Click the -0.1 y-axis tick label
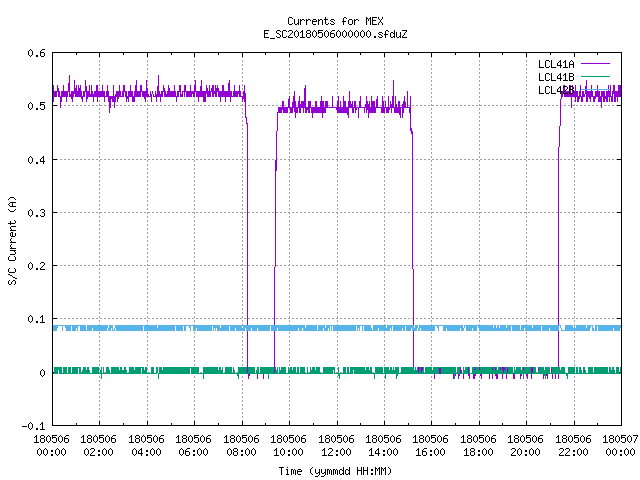Screen dimensions: 640x480 [x=33, y=426]
